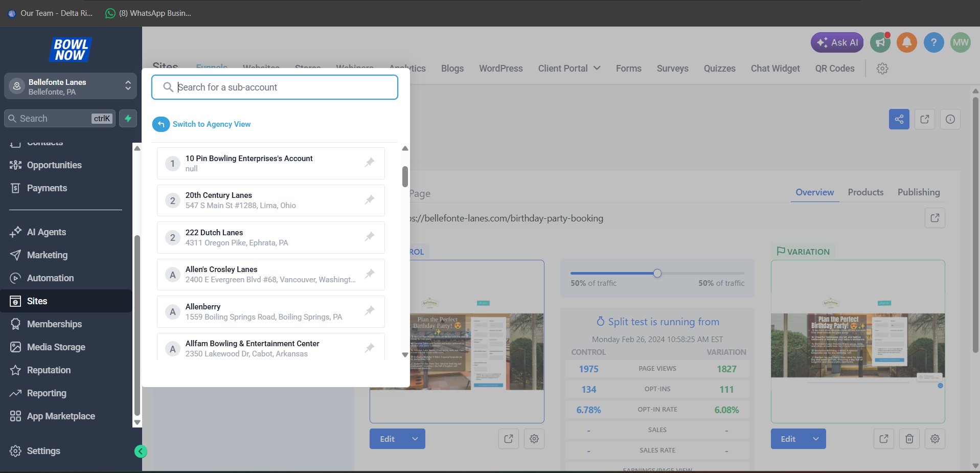Click the variation Edit button
980x473 pixels.
pos(788,439)
